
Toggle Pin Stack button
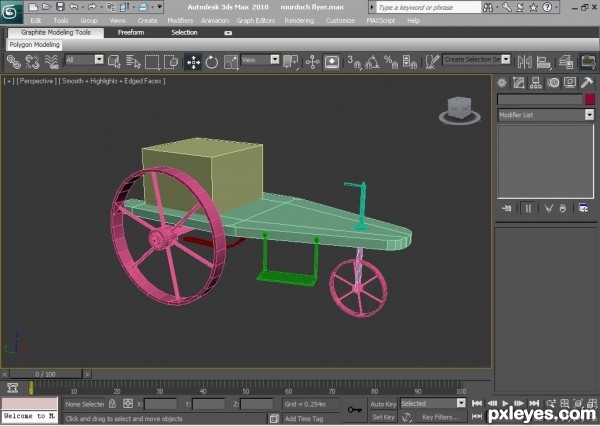coord(507,209)
